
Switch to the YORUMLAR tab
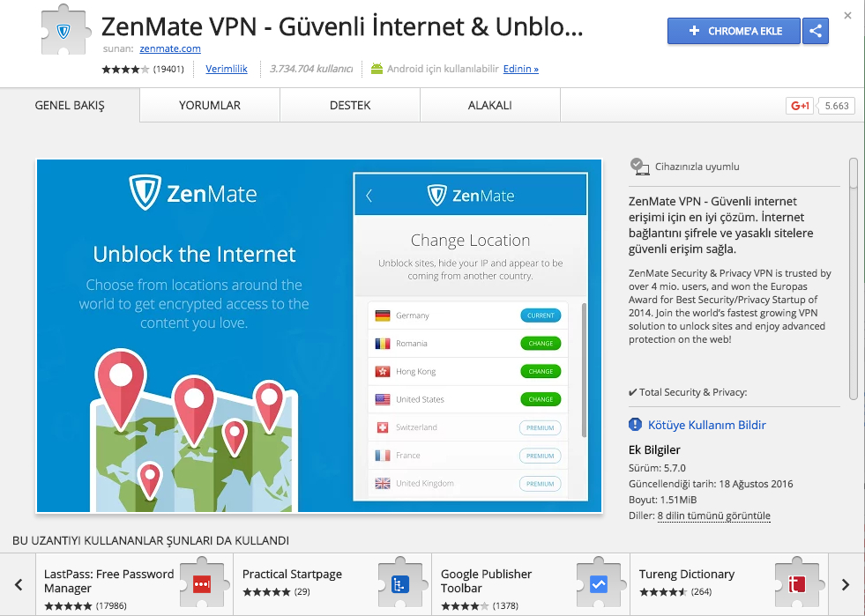210,106
